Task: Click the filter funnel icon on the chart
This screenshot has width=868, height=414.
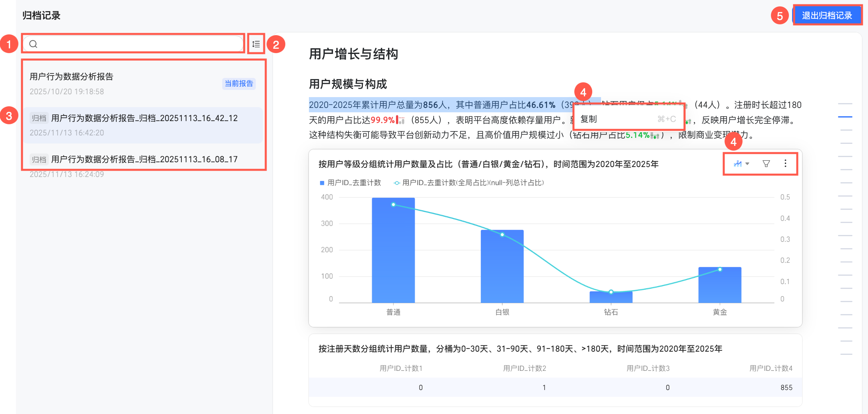Action: [x=766, y=163]
